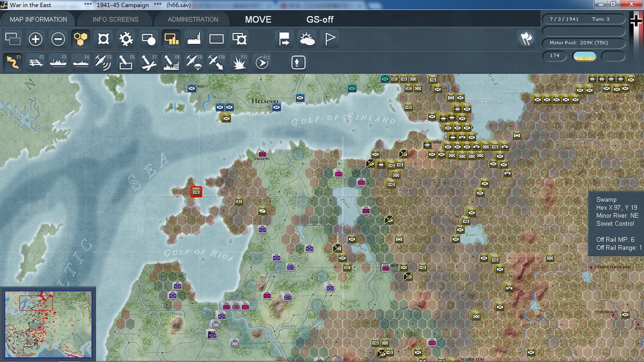The image size is (644, 362).
Task: Open the ADMINISTRATION tab
Action: [193, 19]
